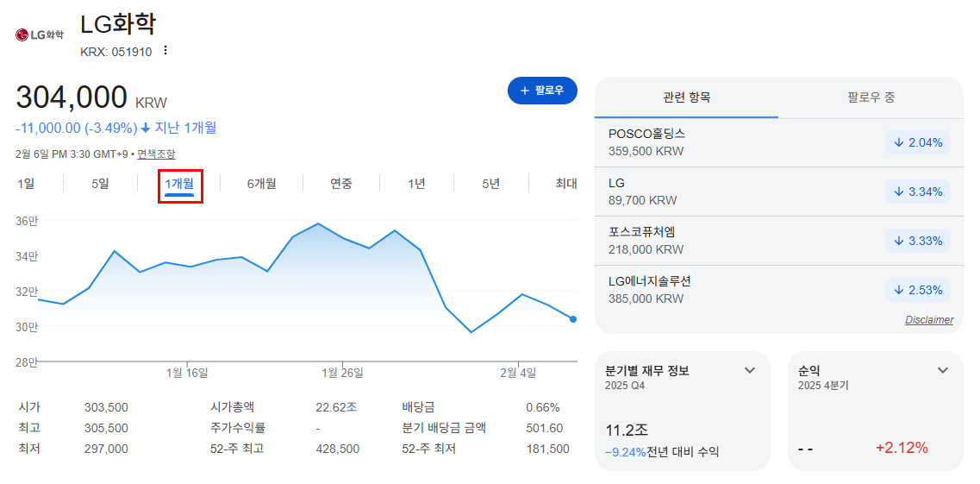Click the LG화학 company logo

tap(40, 35)
